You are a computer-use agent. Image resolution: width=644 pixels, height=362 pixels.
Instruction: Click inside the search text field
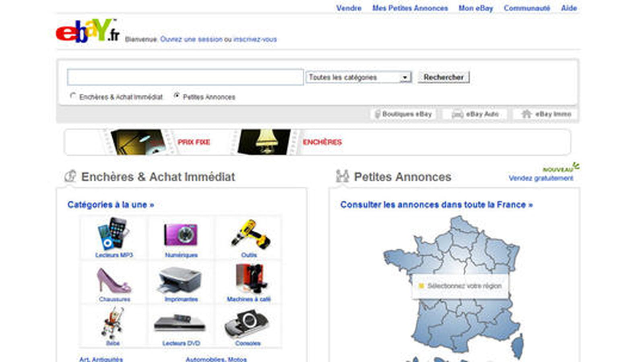[185, 77]
